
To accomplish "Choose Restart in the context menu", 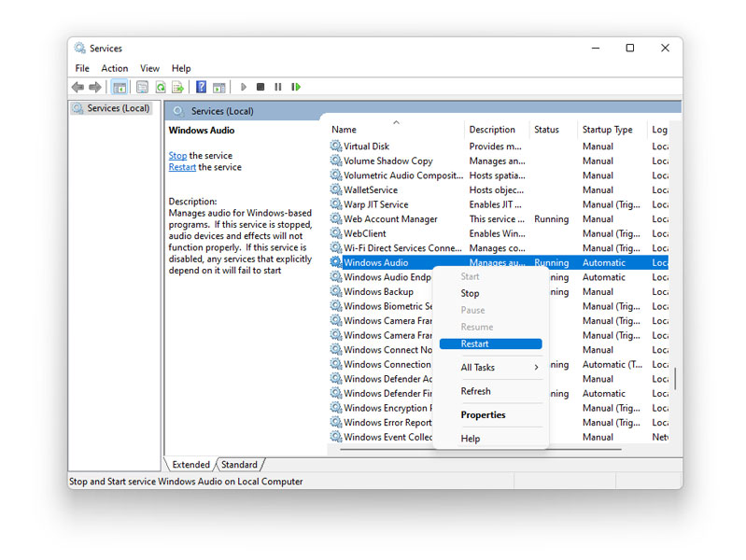I will tap(490, 343).
